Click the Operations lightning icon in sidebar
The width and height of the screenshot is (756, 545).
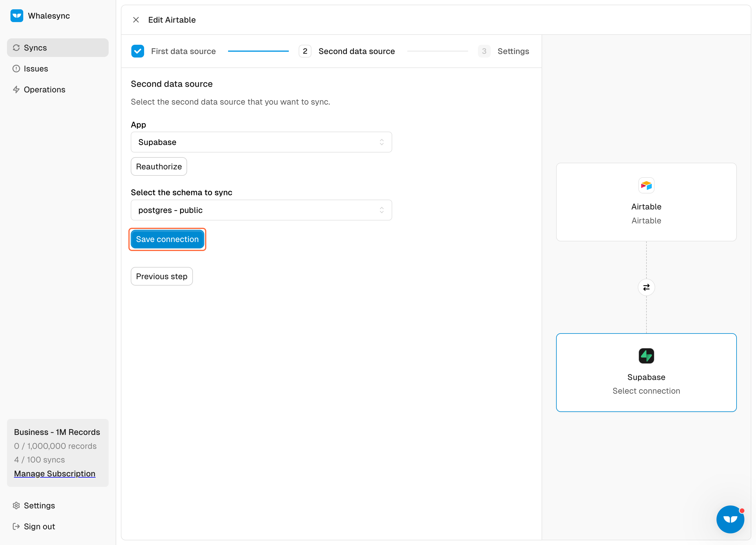[x=16, y=90]
